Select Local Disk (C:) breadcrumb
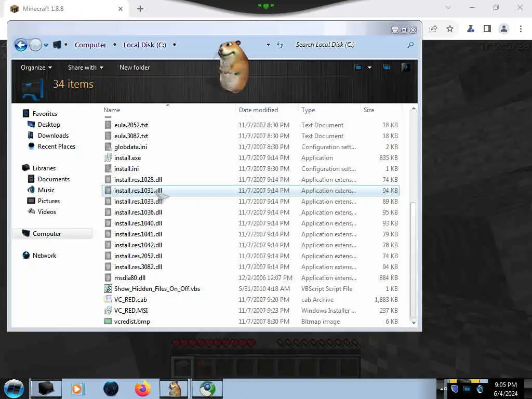Screen dimensions: 532x399 (x=144, y=45)
